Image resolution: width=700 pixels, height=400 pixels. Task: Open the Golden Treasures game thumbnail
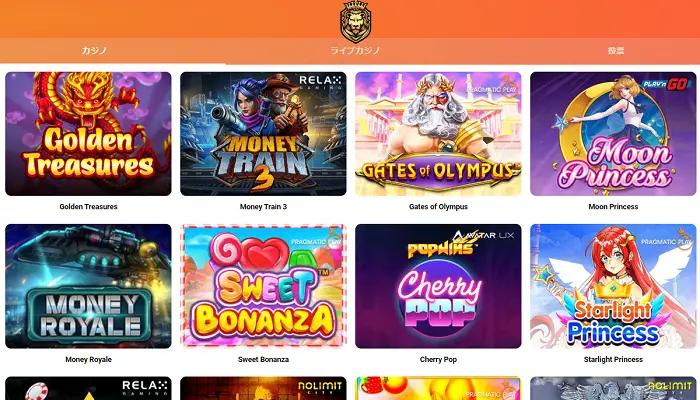[88, 134]
